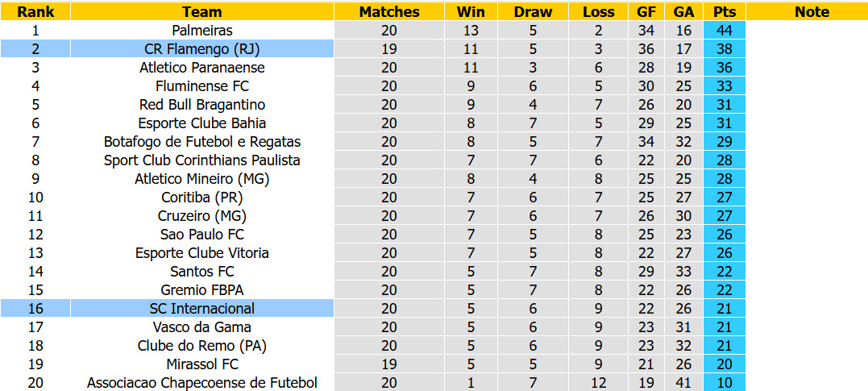Click the Draw column header
The width and height of the screenshot is (868, 391).
pyautogui.click(x=533, y=11)
